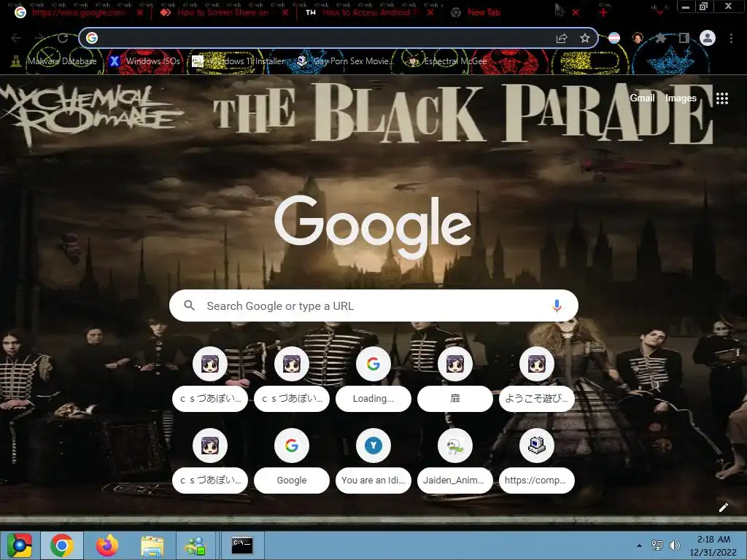Click Chrome in the taskbar
This screenshot has width=747, height=560.
click(x=62, y=545)
